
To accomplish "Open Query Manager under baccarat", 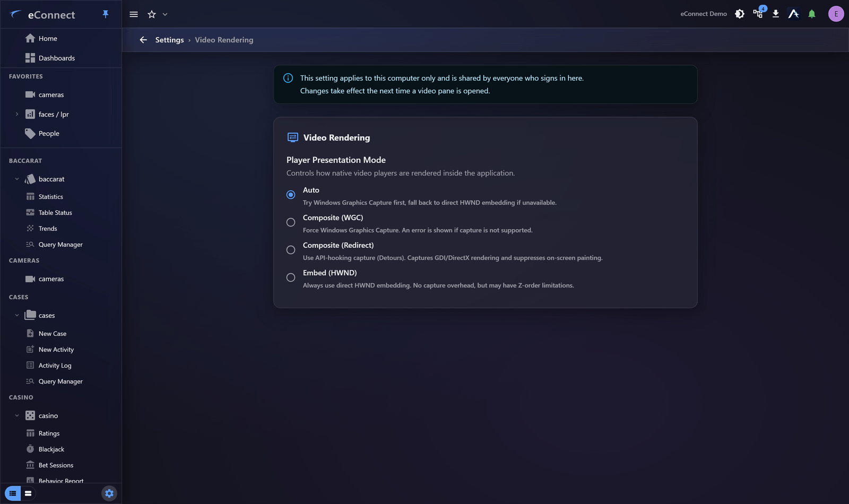I will (x=61, y=244).
